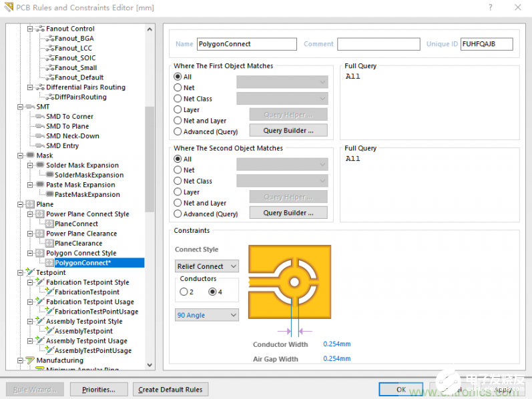Choose 2 conductors option
Viewport: 532px width, 399px height.
click(x=184, y=292)
